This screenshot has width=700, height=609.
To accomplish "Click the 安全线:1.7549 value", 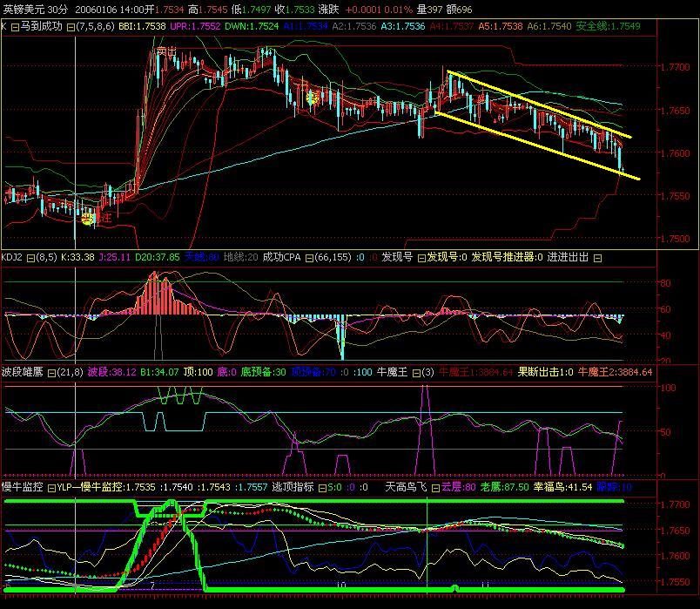I will pos(608,26).
